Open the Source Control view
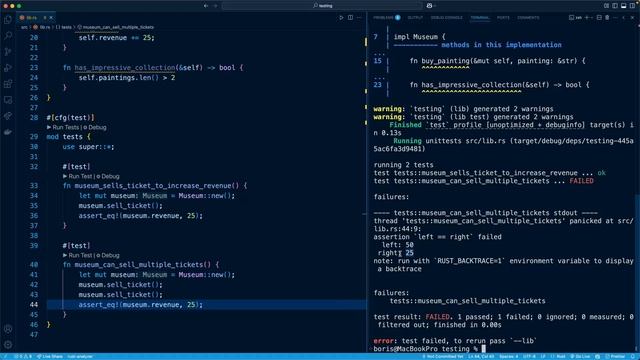 tap(8, 52)
